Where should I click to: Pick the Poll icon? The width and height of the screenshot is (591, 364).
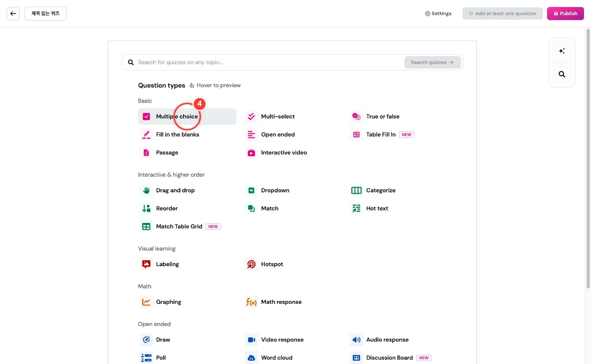(x=146, y=358)
